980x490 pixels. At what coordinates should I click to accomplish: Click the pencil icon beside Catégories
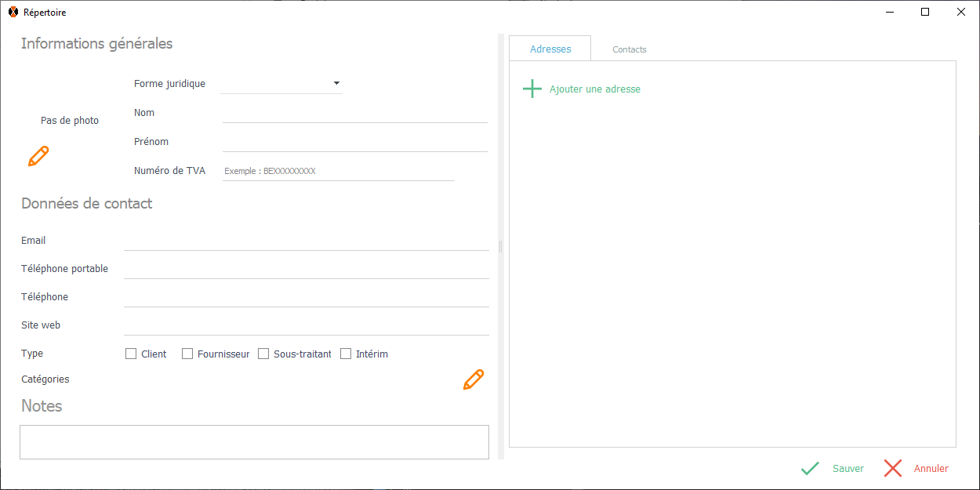474,379
